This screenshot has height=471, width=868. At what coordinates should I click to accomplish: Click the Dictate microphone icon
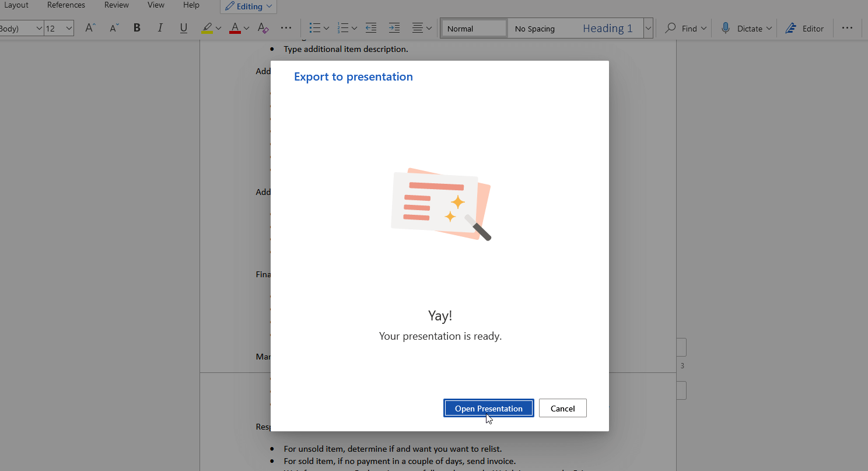click(x=726, y=28)
